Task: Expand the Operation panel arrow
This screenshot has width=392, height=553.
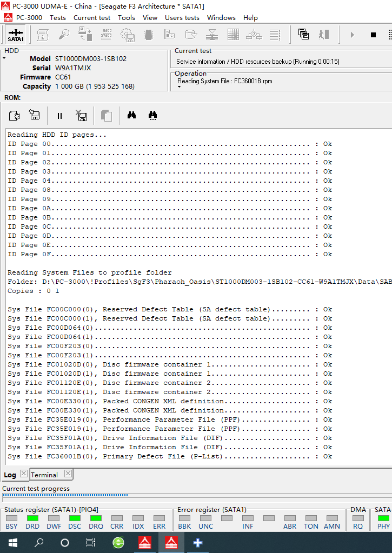Action: click(x=180, y=86)
